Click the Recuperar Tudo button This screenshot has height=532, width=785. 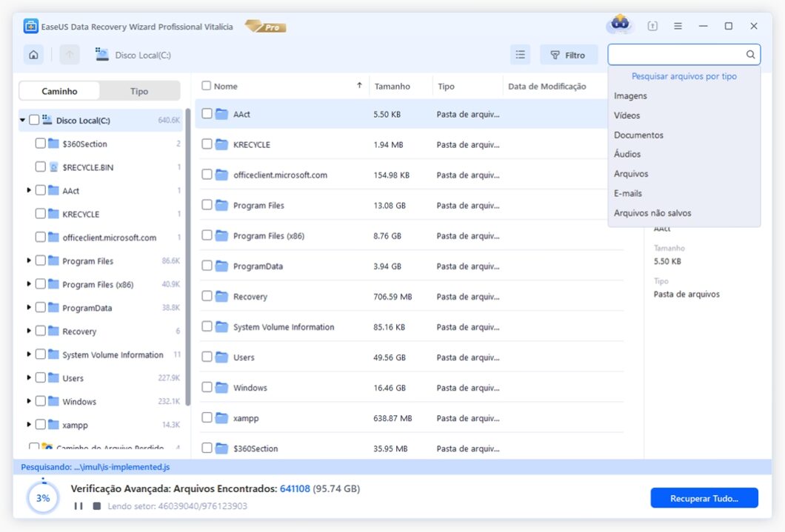click(x=704, y=498)
